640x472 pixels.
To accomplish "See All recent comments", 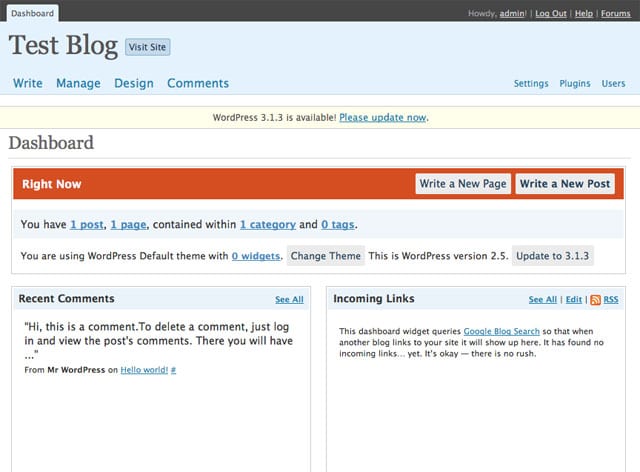I will (289, 300).
